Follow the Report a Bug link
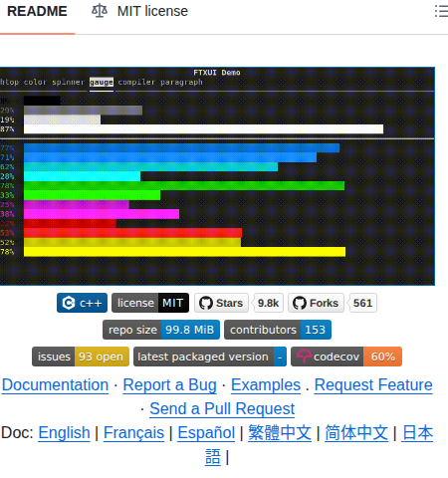 click(169, 385)
